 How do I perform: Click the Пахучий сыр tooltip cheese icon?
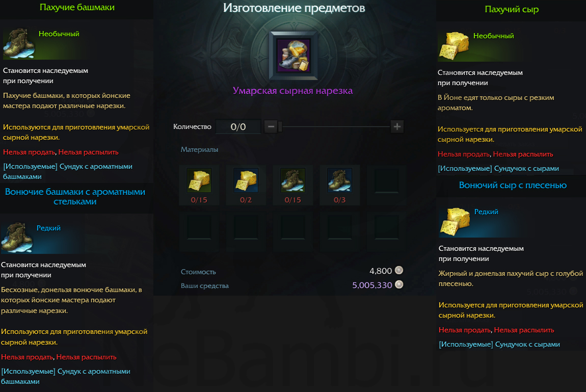click(454, 46)
